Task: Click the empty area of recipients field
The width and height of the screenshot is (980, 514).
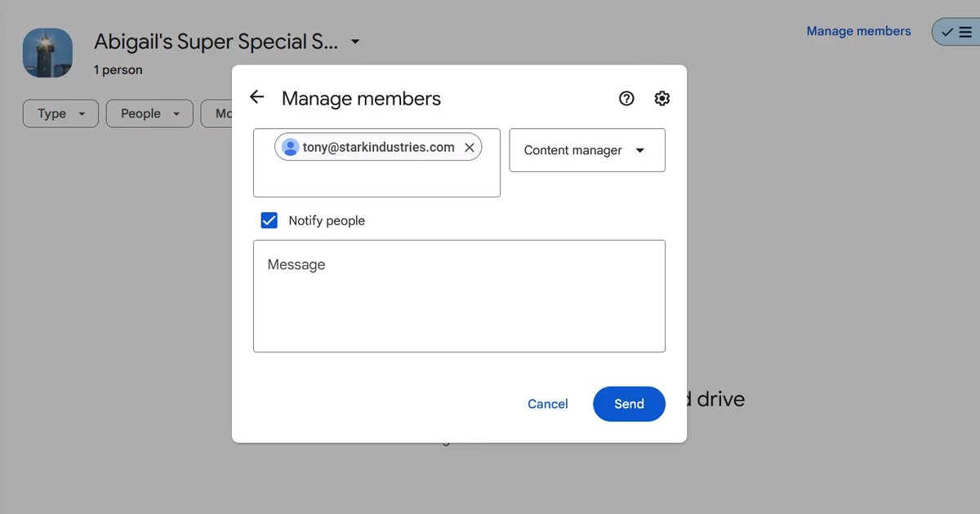Action: tap(376, 179)
